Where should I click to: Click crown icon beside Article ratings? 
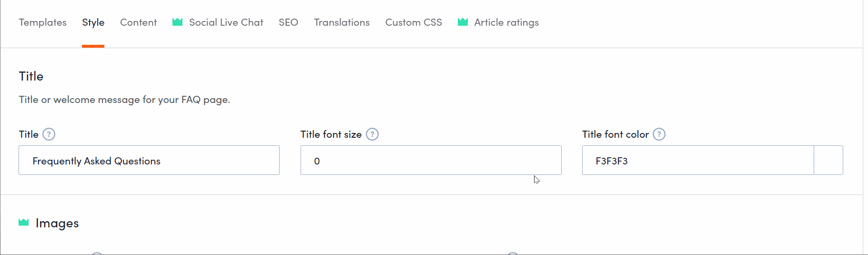click(463, 22)
